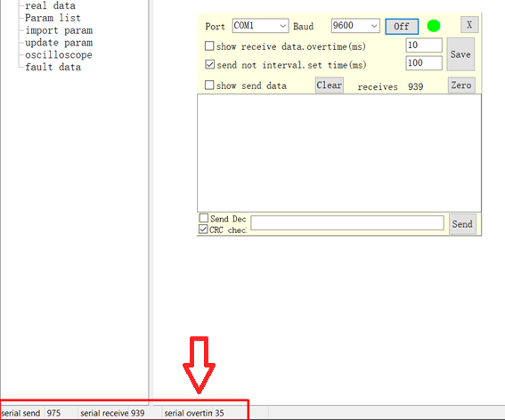The width and height of the screenshot is (505, 420).
Task: Save the serial settings
Action: tap(460, 54)
